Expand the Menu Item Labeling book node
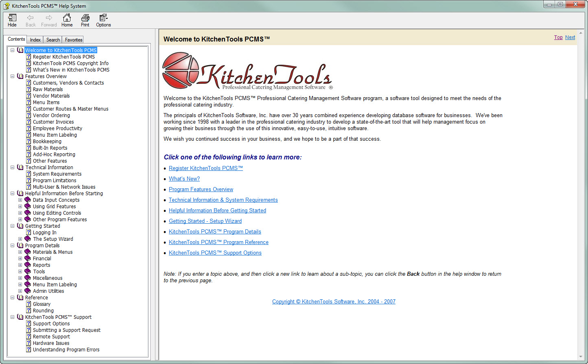 point(20,284)
